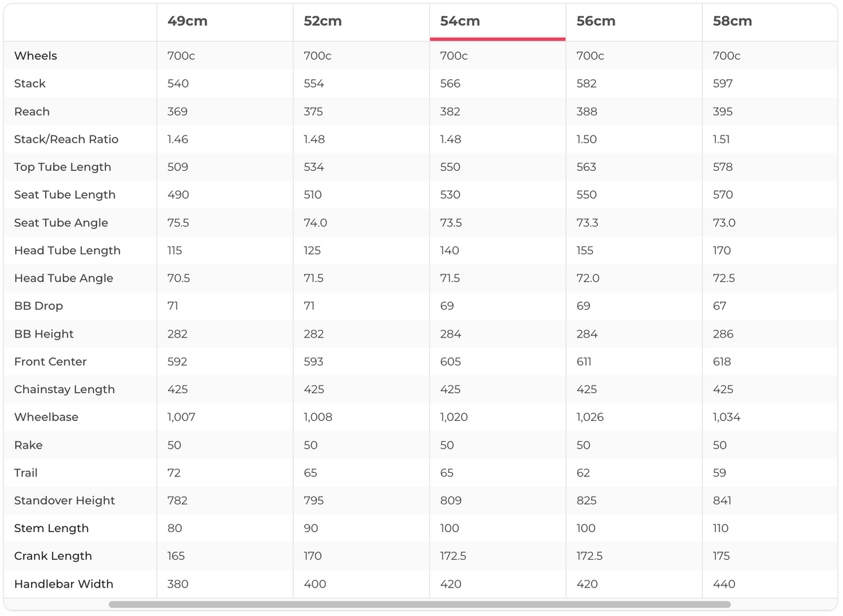Click the horizontal scrollbar below the table
Viewport: 843px width, 616px height.
tap(419, 605)
